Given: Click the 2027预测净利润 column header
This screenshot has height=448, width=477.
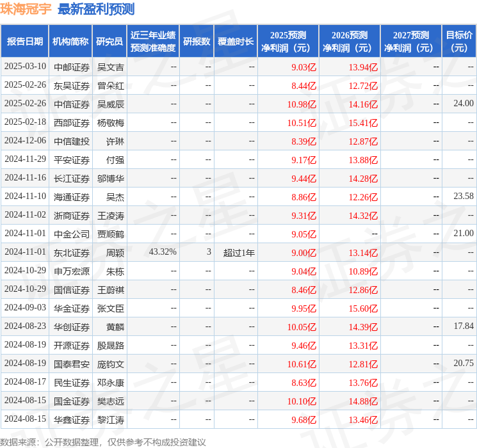Looking at the screenshot, I should click(x=411, y=42).
